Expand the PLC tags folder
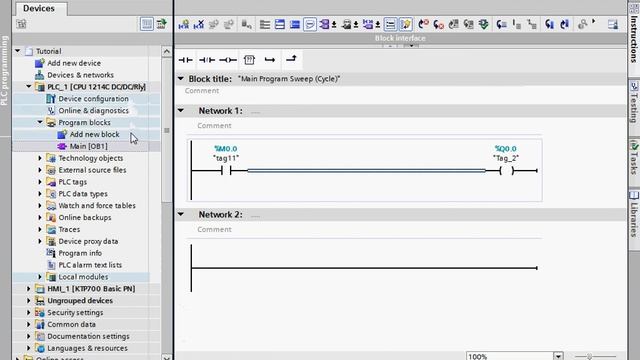The width and height of the screenshot is (640, 360). (40, 182)
